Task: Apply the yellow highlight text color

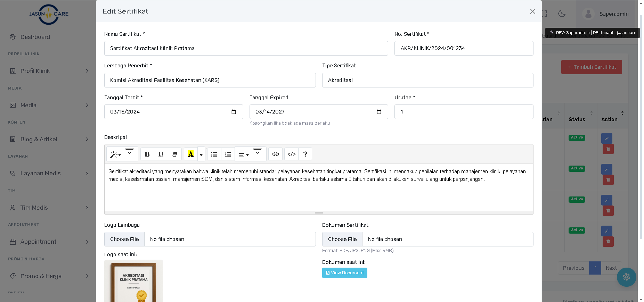Action: click(190, 154)
